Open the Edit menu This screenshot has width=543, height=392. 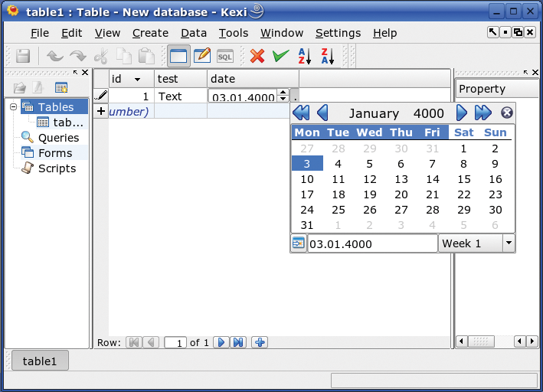click(x=72, y=33)
